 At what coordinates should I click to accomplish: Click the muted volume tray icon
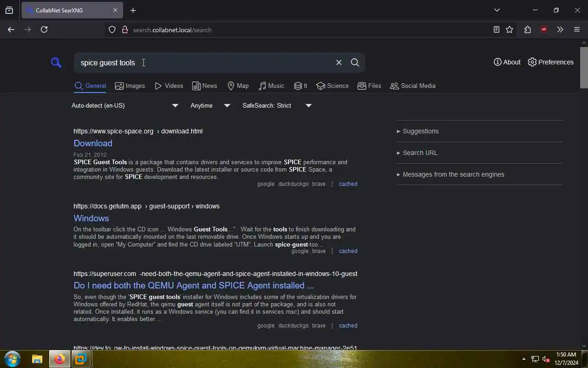point(546,359)
